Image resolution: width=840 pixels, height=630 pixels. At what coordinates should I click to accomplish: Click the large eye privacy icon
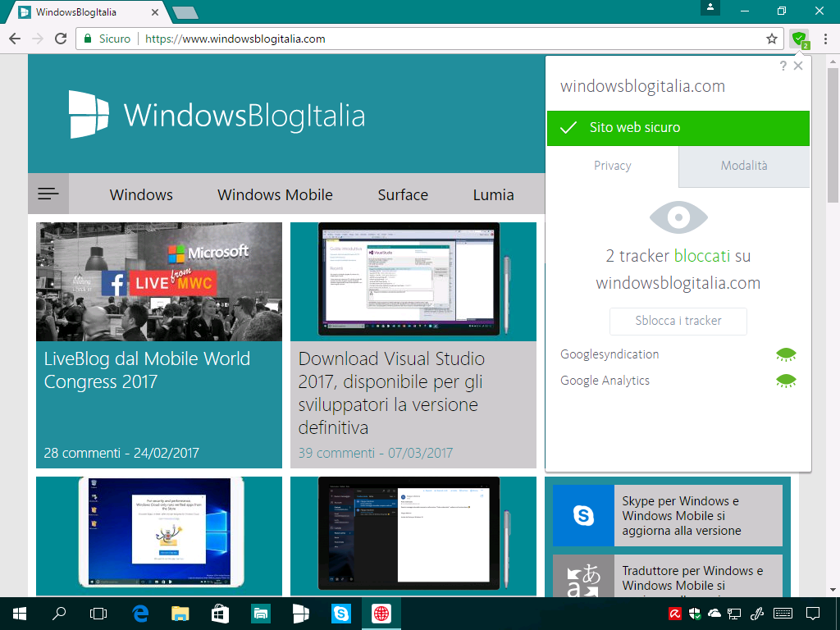(678, 217)
